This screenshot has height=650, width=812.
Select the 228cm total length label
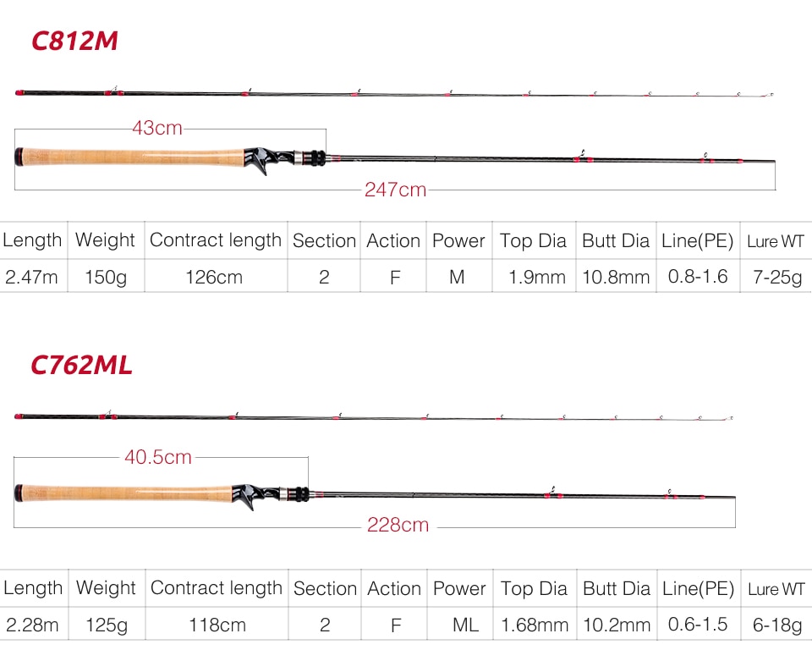tap(398, 525)
